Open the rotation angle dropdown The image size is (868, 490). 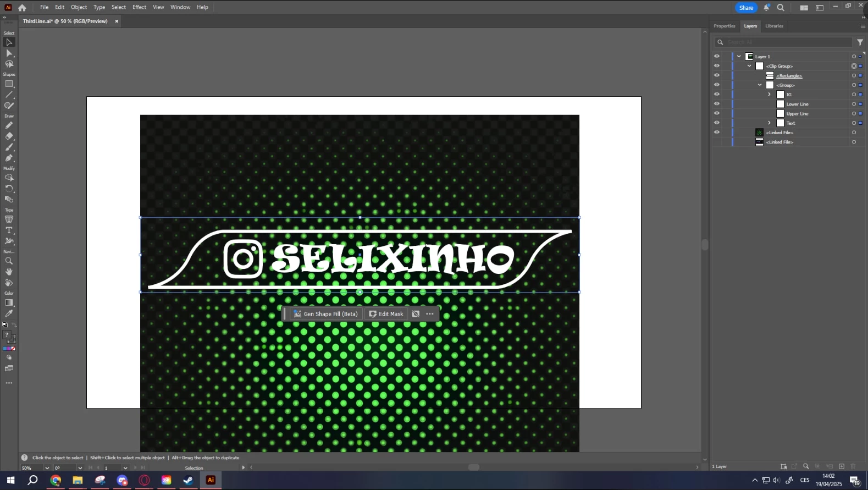pyautogui.click(x=80, y=468)
